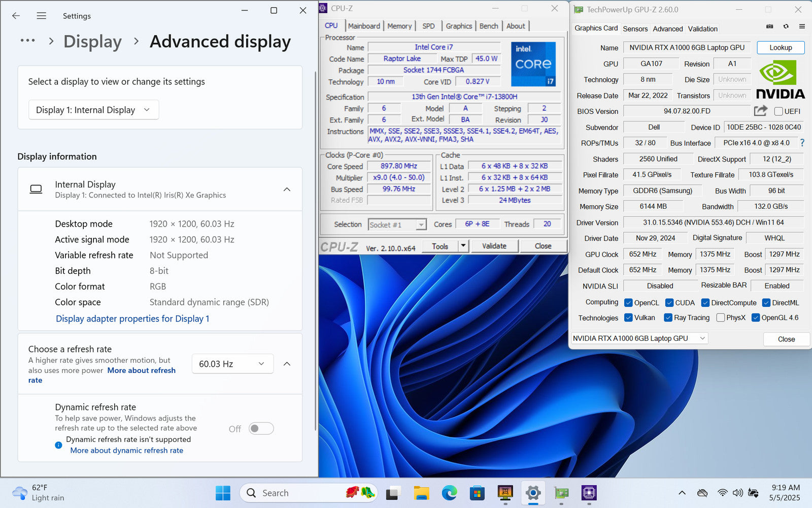The width and height of the screenshot is (812, 508).
Task: Toggle the UEFI checkbox in GPU-Z
Action: (x=779, y=111)
